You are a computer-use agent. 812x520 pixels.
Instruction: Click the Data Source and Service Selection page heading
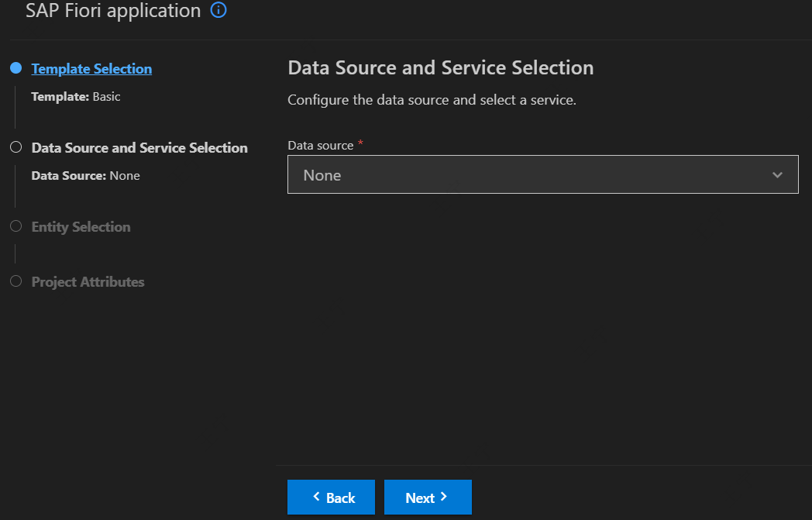point(440,68)
